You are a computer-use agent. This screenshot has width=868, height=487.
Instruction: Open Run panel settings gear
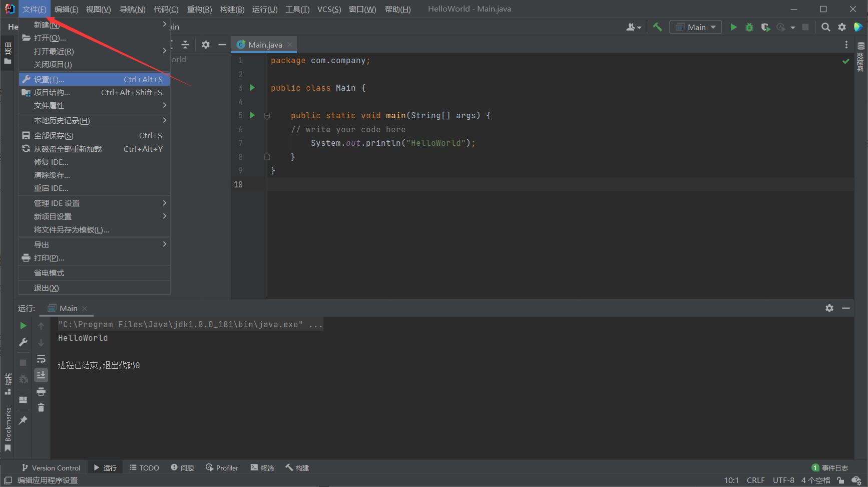pyautogui.click(x=829, y=308)
